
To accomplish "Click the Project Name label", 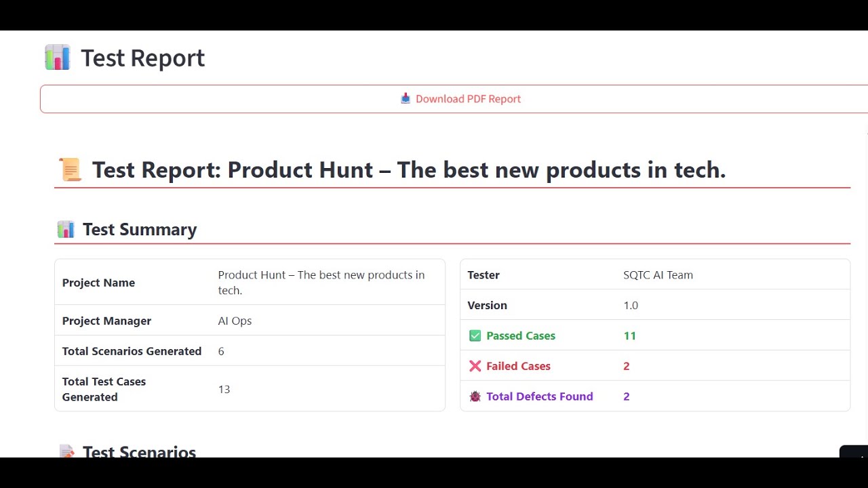I will tap(98, 283).
